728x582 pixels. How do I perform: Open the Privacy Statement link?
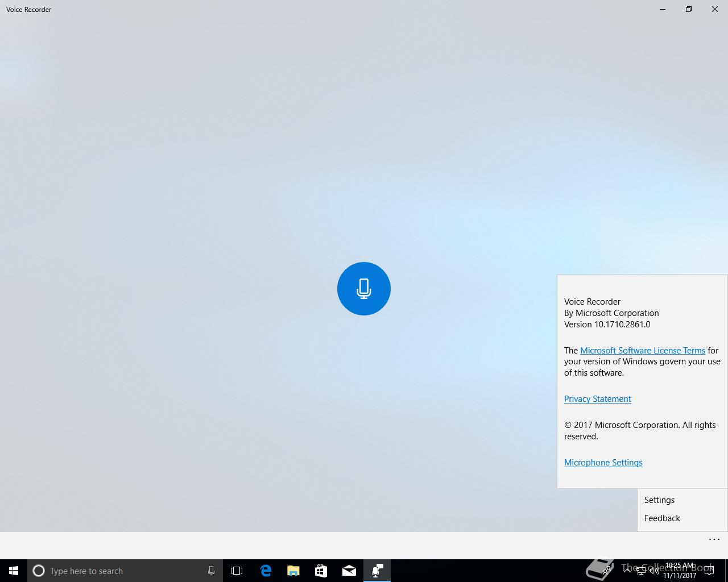[x=597, y=399]
